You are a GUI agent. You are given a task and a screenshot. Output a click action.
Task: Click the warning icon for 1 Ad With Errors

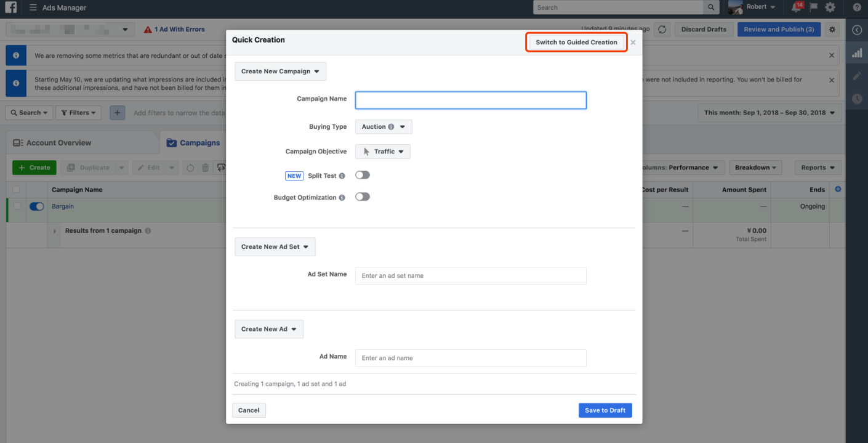148,30
